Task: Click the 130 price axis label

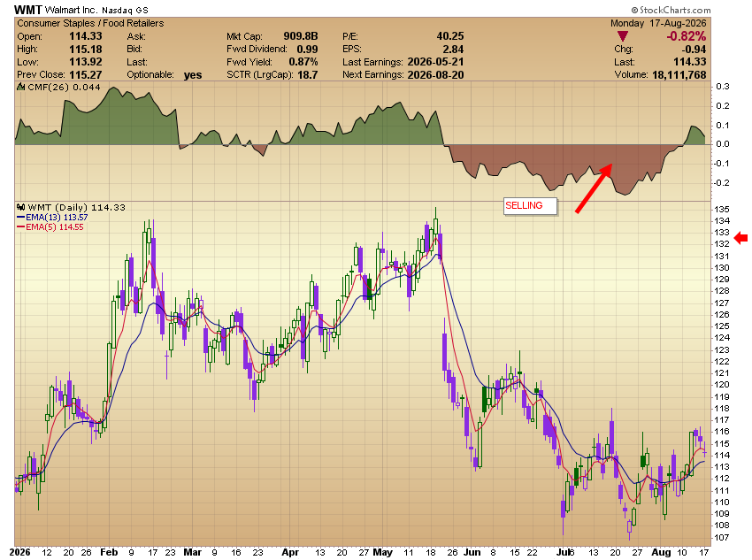Action: tap(722, 267)
